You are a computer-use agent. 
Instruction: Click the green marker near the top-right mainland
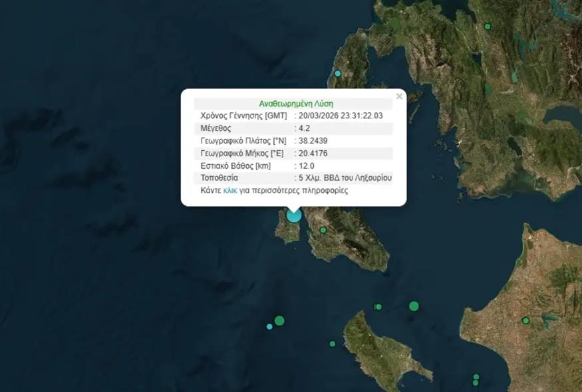[488, 26]
